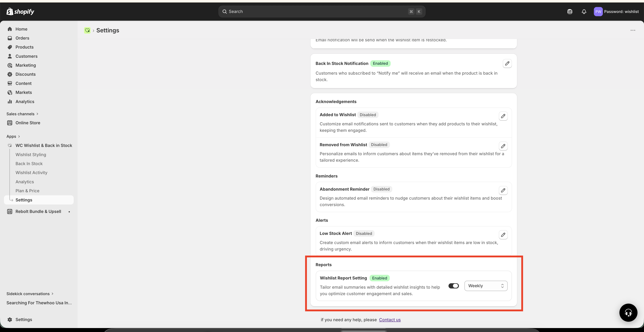Viewport: 644px width, 332px height.
Task: Click the three-dot more actions icon
Action: point(633,30)
